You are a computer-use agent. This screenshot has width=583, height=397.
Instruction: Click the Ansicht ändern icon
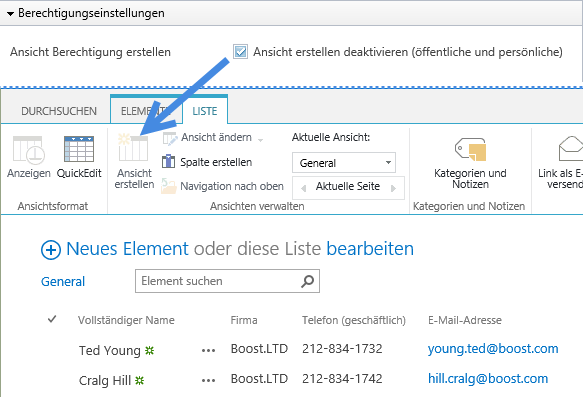pos(170,139)
